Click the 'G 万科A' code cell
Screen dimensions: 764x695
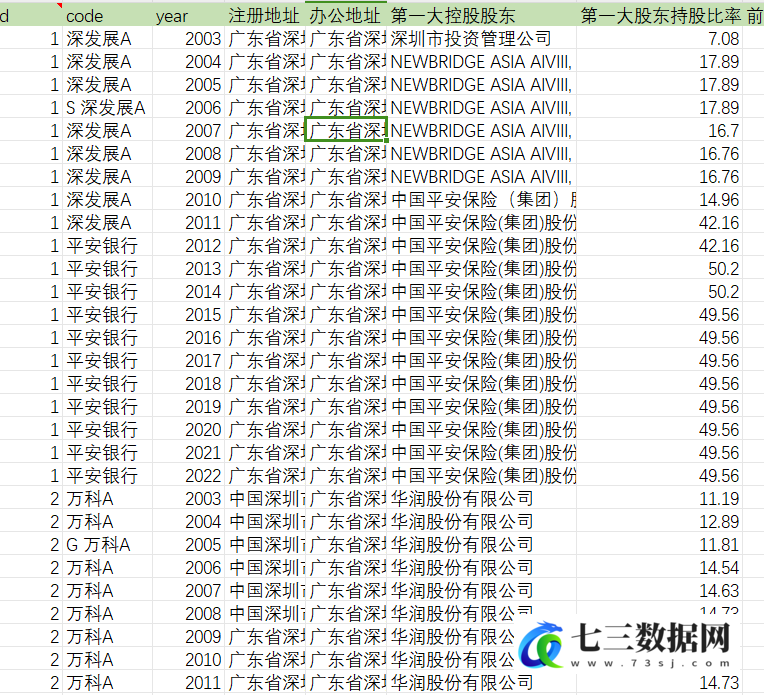(x=108, y=544)
